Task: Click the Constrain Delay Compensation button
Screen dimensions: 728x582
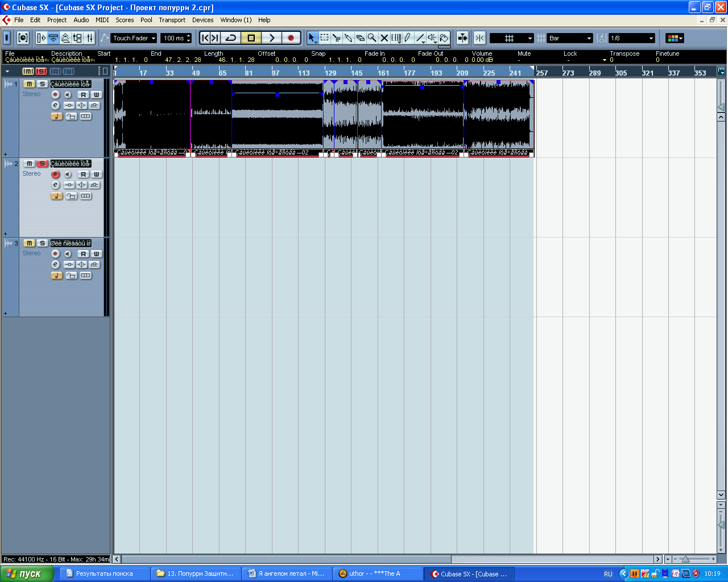Action: tap(23, 38)
